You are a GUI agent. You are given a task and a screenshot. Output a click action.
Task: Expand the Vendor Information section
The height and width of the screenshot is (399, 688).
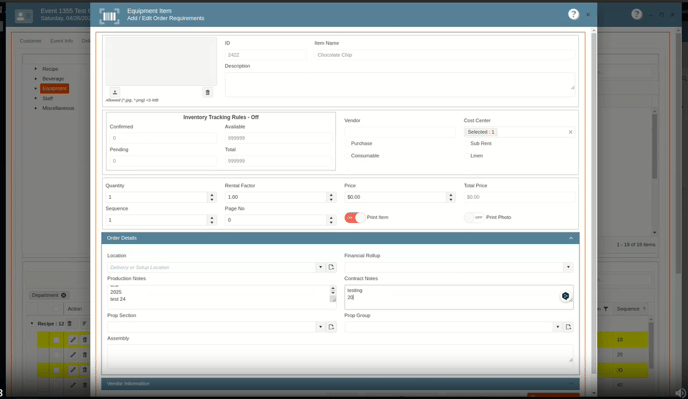[571, 384]
